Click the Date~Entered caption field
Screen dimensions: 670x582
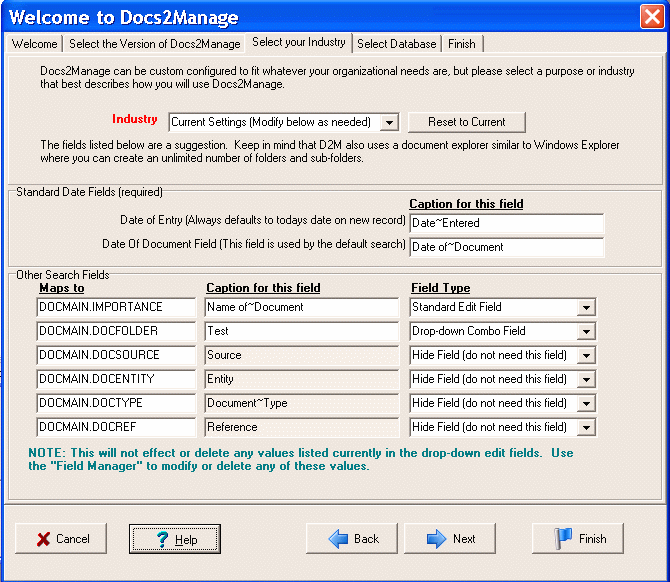click(506, 223)
